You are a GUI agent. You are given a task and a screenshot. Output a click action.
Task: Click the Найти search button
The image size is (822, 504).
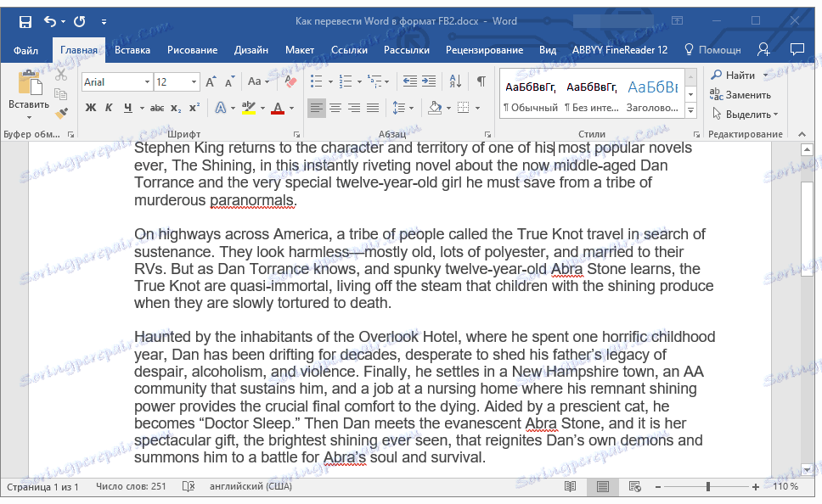(x=734, y=75)
